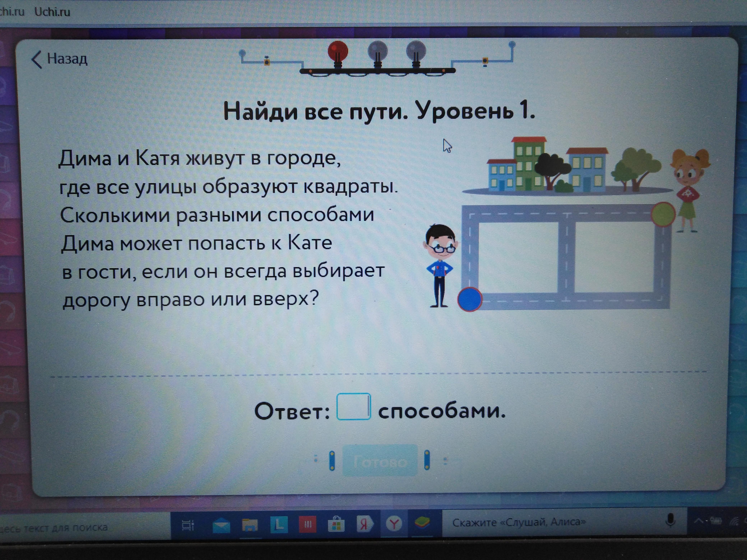
Task: Open Task View in taskbar
Action: coord(188,525)
